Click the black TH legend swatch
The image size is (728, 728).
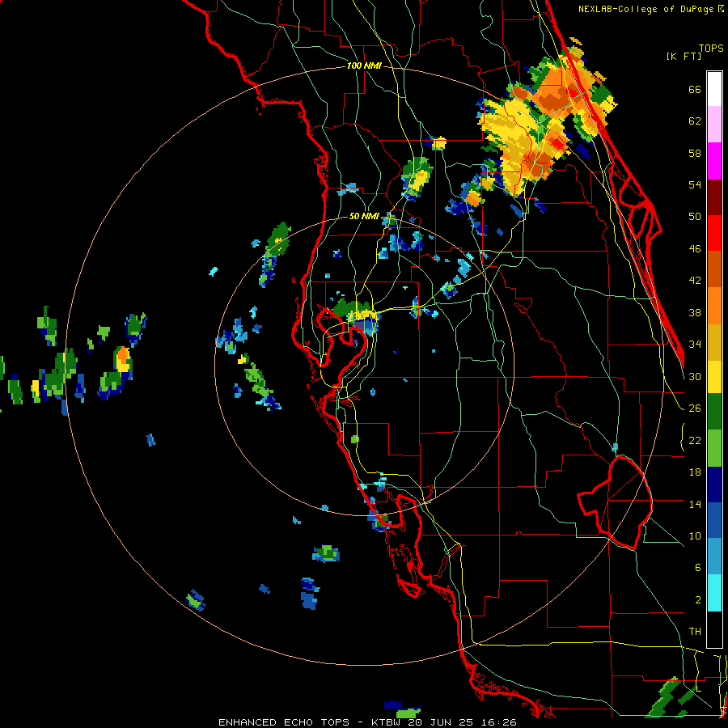point(714,629)
